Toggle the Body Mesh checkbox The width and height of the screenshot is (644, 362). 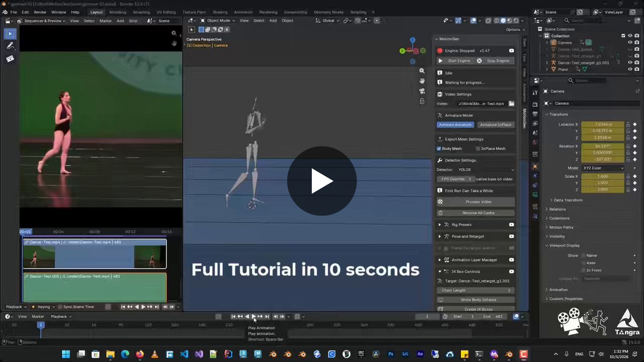click(x=439, y=149)
